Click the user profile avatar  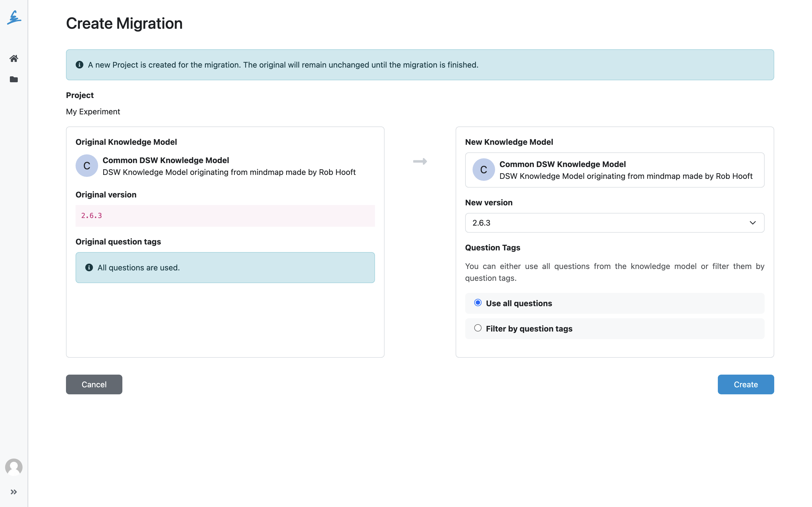point(14,467)
